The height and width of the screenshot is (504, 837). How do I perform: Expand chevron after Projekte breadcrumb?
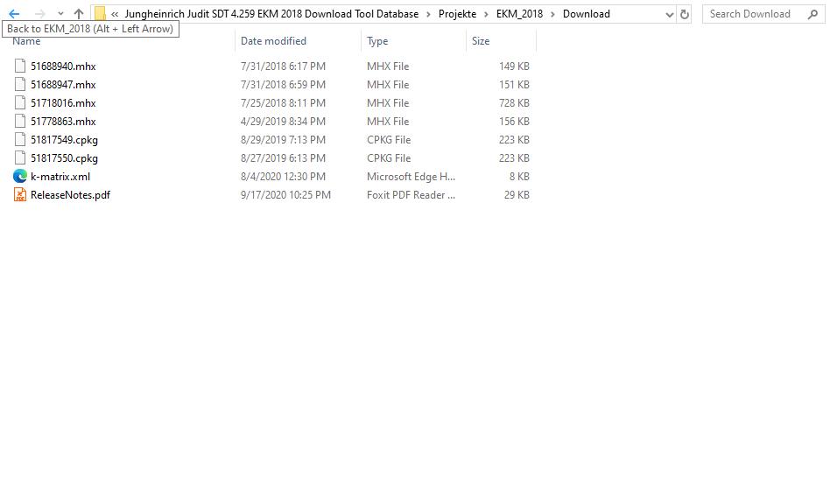pyautogui.click(x=486, y=14)
